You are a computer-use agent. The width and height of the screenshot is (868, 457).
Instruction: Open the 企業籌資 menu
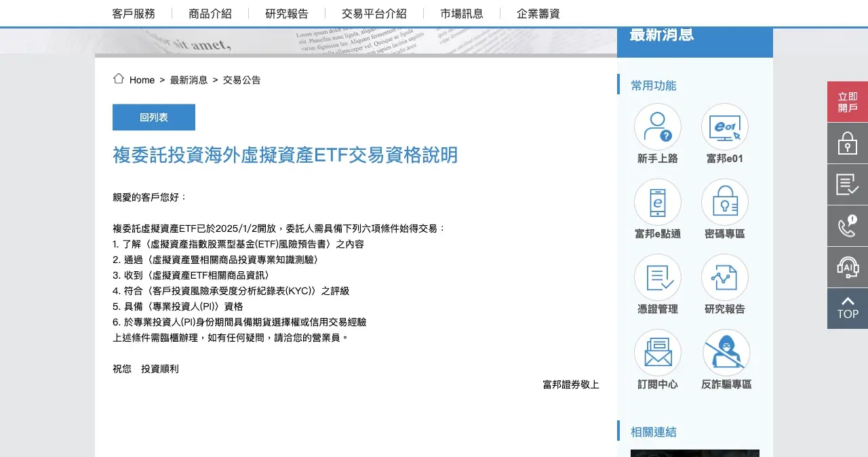538,14
